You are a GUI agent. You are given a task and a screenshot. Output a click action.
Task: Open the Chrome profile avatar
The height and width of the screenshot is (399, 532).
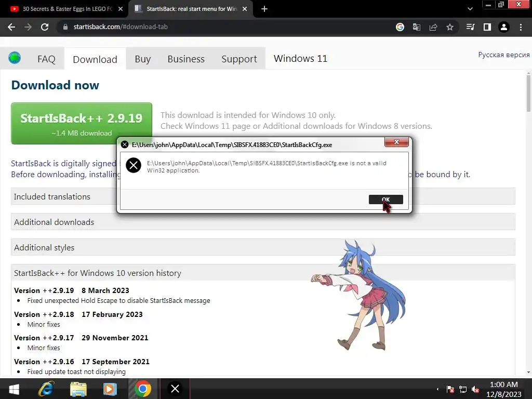pos(504,27)
